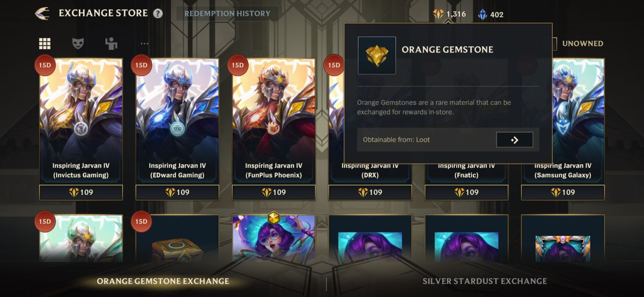Viewport: 644px width, 297px height.
Task: Select the emote figure filter icon
Action: 111,44
